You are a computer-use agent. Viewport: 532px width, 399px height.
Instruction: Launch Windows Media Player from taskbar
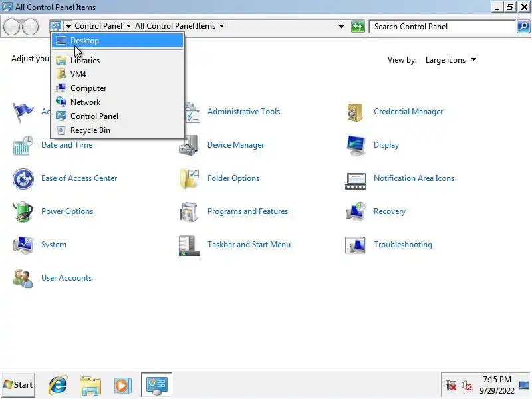122,385
